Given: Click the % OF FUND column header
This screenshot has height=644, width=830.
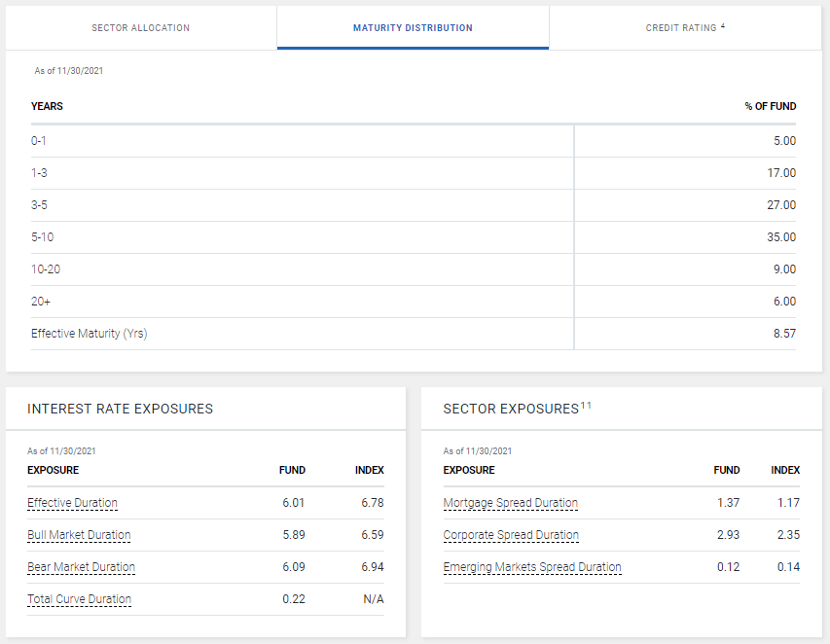Looking at the screenshot, I should [x=770, y=106].
